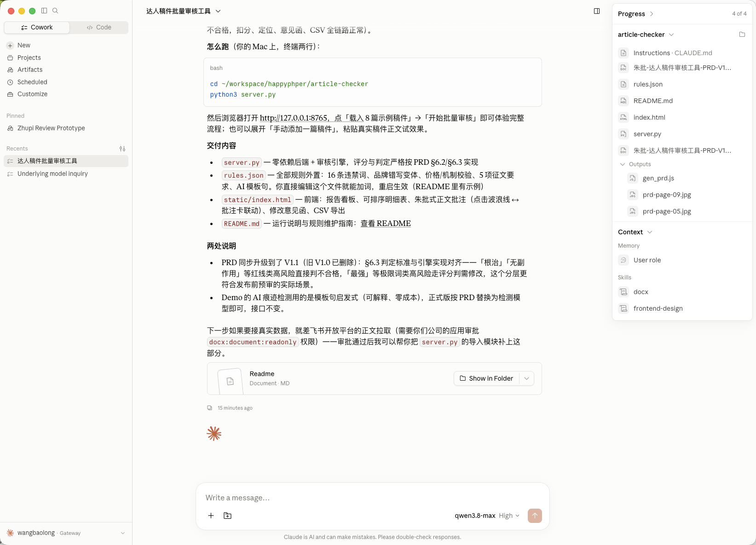Image resolution: width=756 pixels, height=545 pixels.
Task: Expand wangbaolong account menu chevron
Action: (x=123, y=533)
